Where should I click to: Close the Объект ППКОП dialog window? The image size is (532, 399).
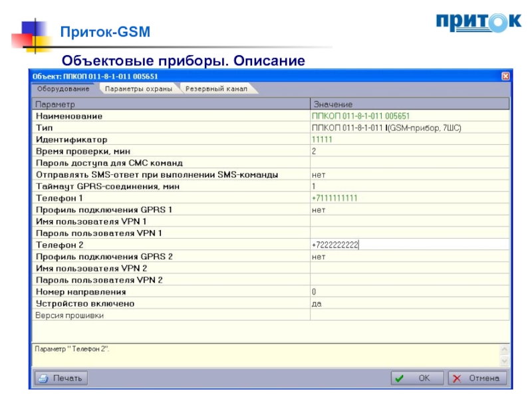pos(505,76)
